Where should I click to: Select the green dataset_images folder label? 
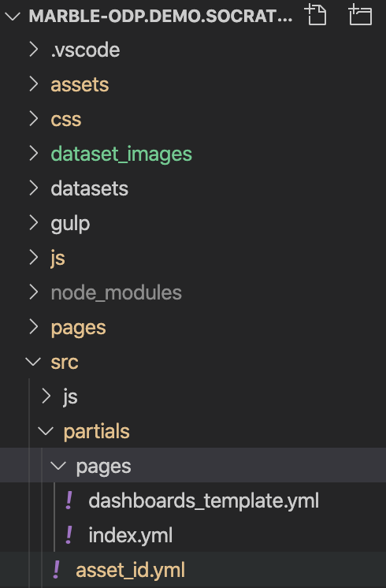pyautogui.click(x=121, y=154)
